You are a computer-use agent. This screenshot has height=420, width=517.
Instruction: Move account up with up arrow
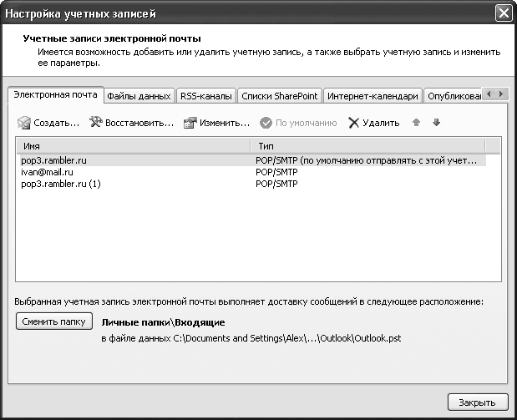click(416, 123)
